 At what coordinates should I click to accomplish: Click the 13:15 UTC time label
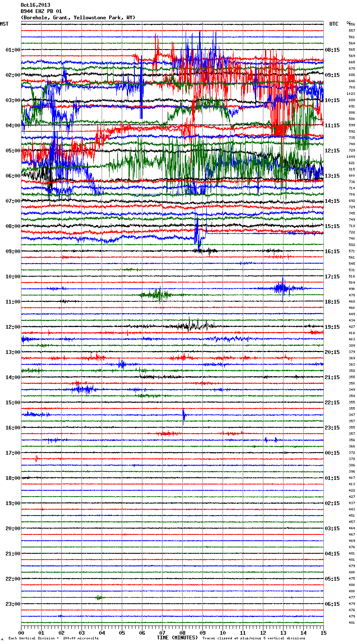click(332, 176)
